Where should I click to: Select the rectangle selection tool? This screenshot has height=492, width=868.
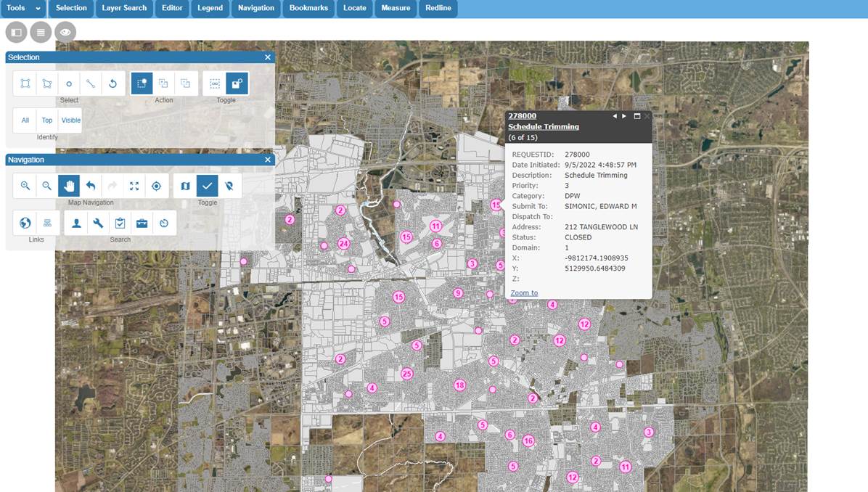(25, 83)
